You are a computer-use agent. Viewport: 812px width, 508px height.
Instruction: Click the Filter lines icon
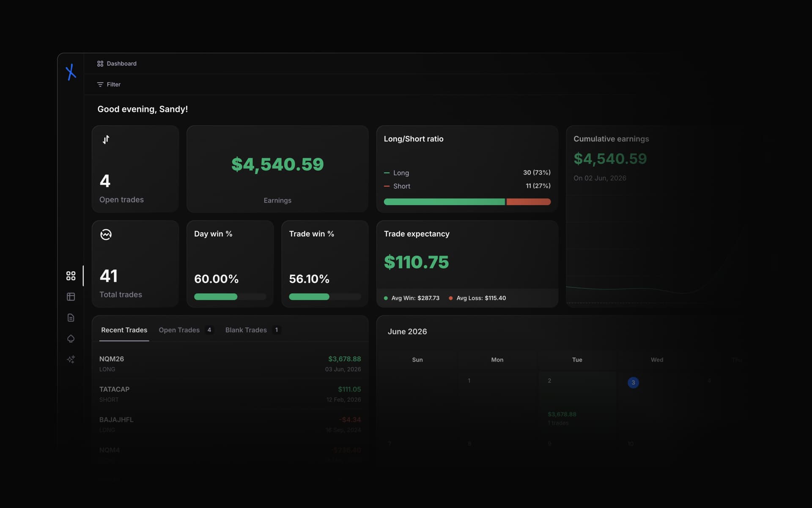[x=100, y=85]
